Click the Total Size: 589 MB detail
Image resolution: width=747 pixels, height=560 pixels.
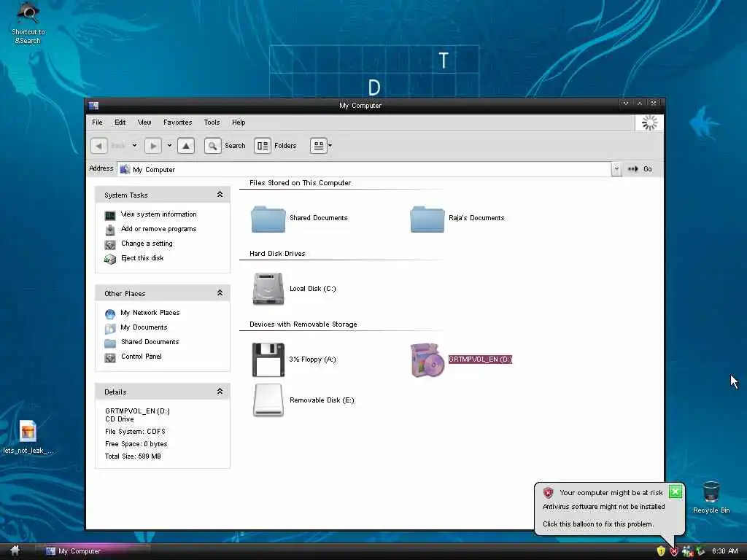click(133, 456)
